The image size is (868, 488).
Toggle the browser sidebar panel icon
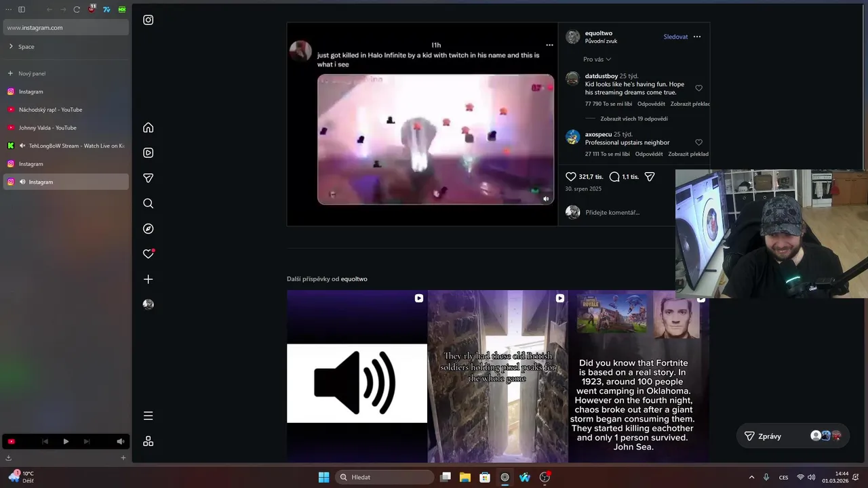[x=22, y=9]
